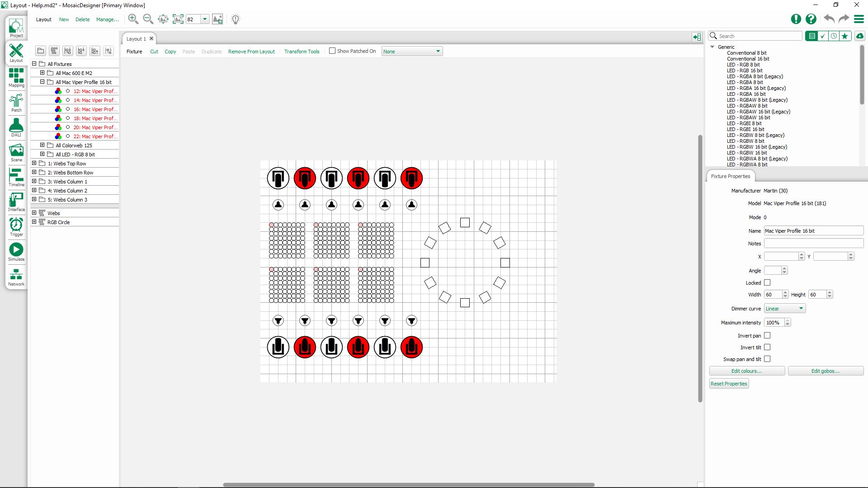Click the Edit colours... button
This screenshot has width=868, height=488.
click(746, 371)
